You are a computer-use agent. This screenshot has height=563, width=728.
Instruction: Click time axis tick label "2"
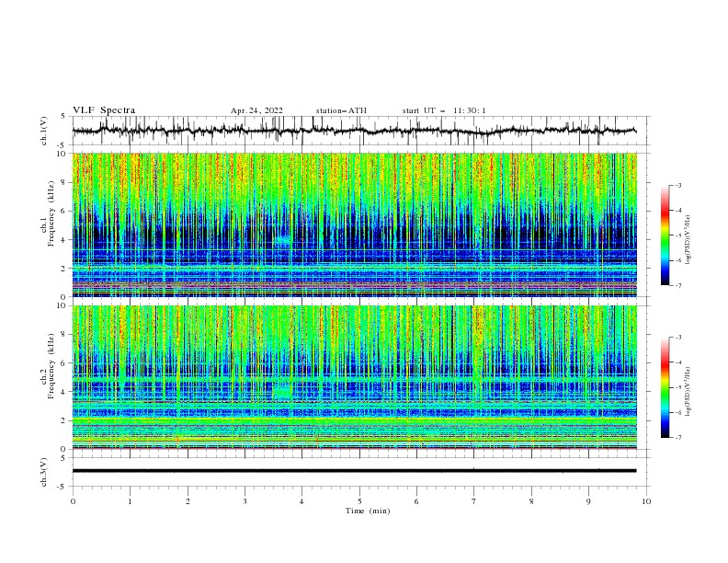coord(188,501)
